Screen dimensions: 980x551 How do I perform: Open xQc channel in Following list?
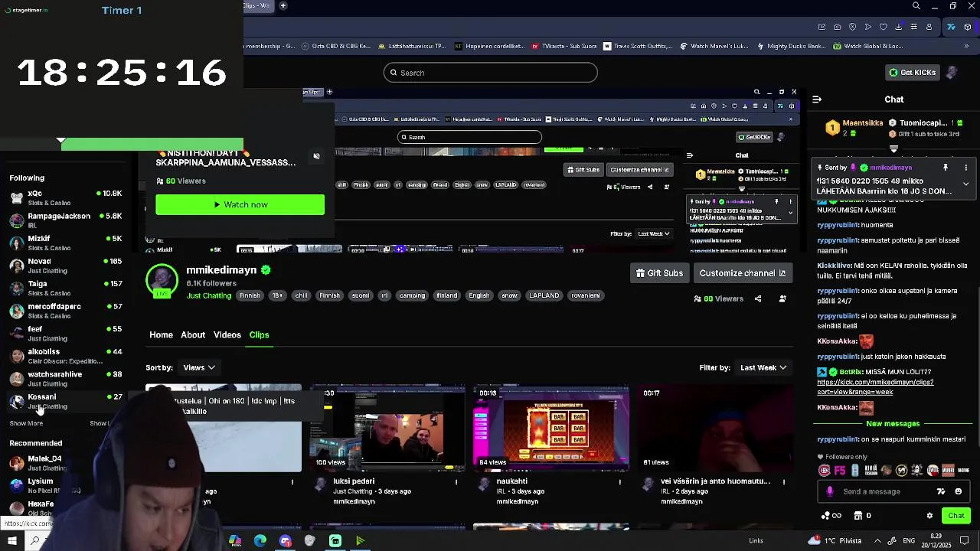click(65, 197)
